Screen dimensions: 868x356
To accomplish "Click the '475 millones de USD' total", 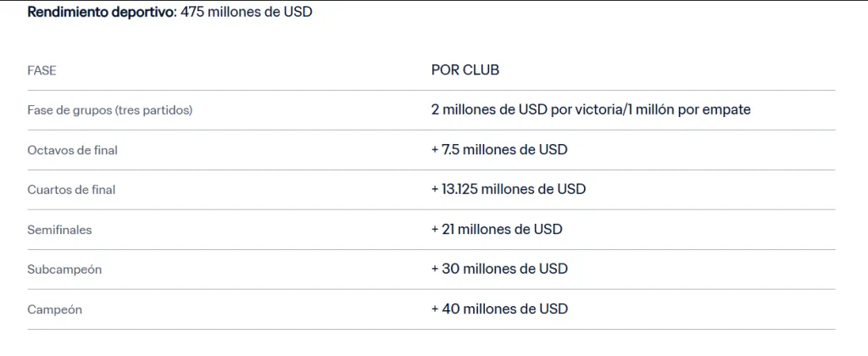I will tap(247, 14).
